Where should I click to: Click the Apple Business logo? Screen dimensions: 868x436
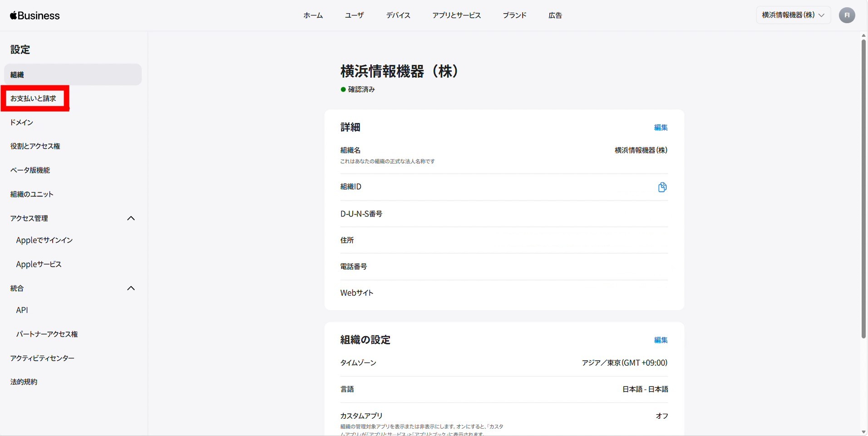(35, 15)
